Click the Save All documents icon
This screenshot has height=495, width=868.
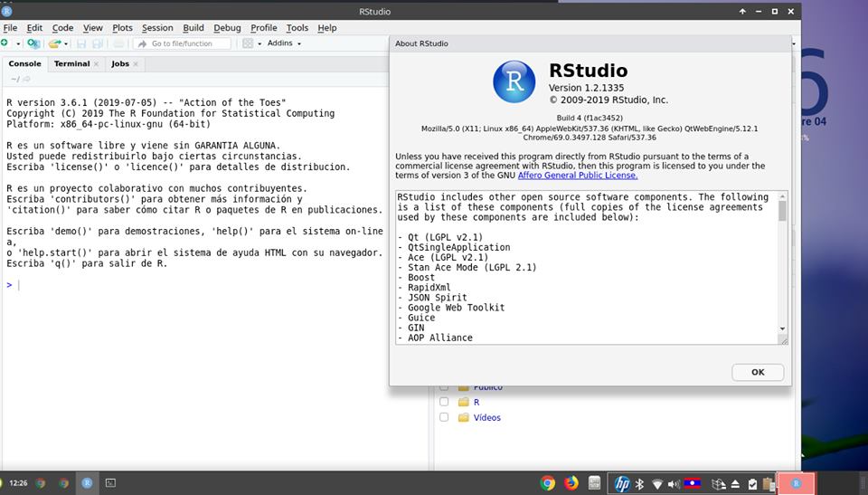click(98, 43)
